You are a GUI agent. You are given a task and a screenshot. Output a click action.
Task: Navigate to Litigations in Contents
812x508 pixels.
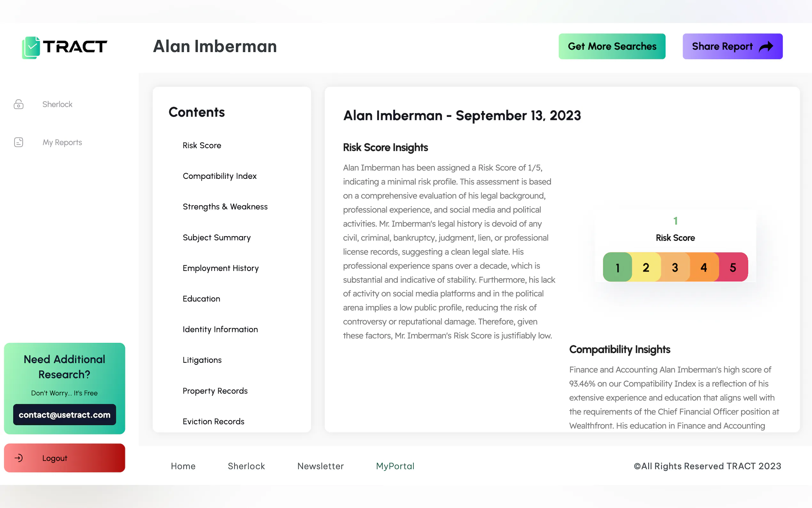click(202, 360)
